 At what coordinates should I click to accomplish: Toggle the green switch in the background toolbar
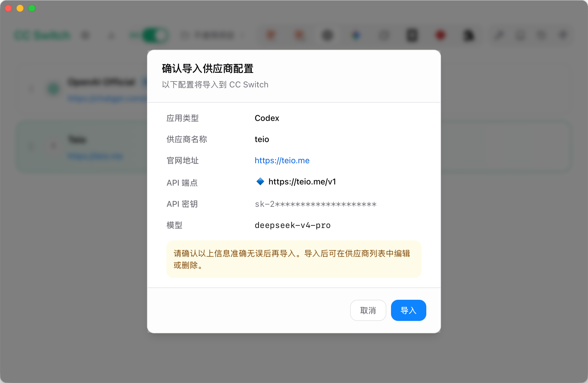(x=155, y=35)
